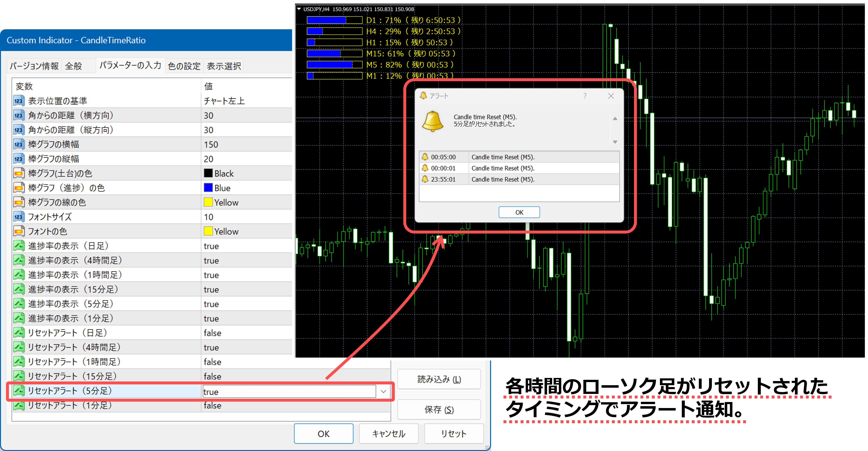Click the 保存 (S) button
868x451 pixels.
(x=439, y=409)
